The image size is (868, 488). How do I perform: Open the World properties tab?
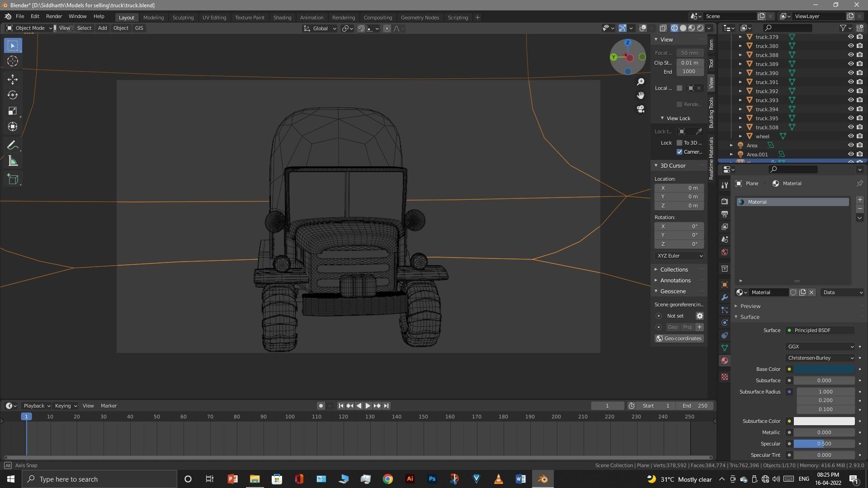pyautogui.click(x=725, y=252)
